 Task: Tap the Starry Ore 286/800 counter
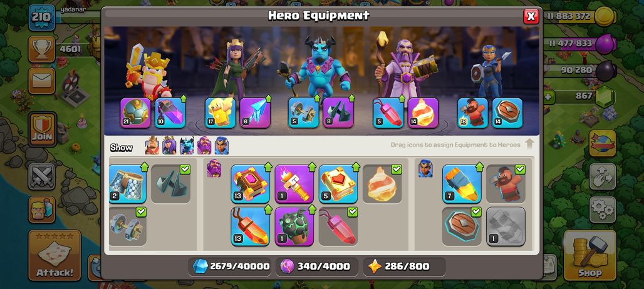pyautogui.click(x=405, y=266)
